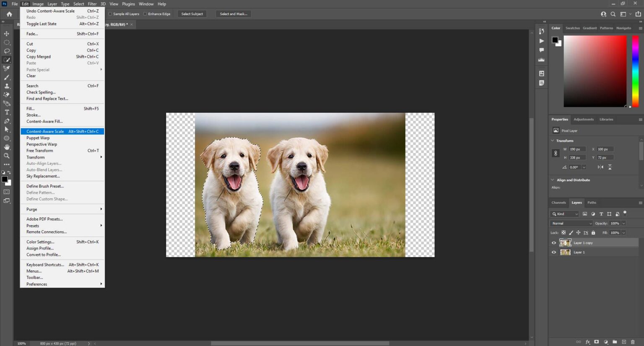
Task: Toggle visibility of Layer 1 copy
Action: 554,242
